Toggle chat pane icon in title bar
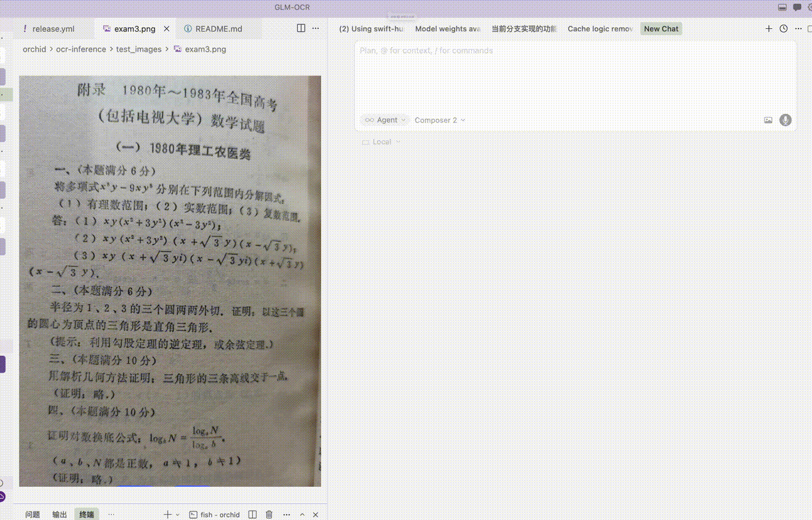Screen dimensions: 812x520 coord(797,7)
